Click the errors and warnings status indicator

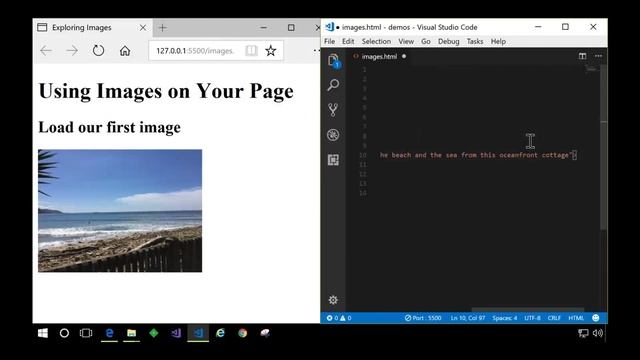[x=339, y=318]
